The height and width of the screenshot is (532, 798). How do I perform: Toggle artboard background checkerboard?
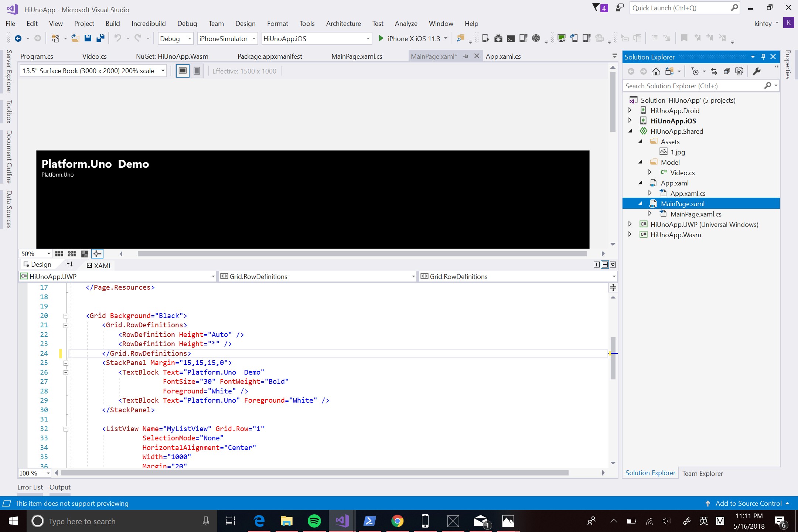click(85, 254)
